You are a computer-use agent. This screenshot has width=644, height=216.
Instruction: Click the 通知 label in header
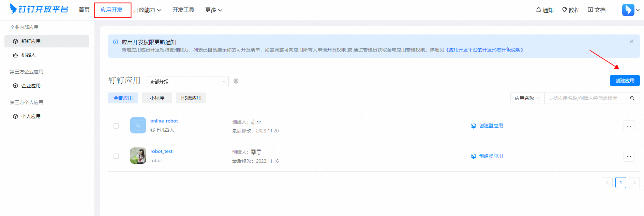(548, 10)
